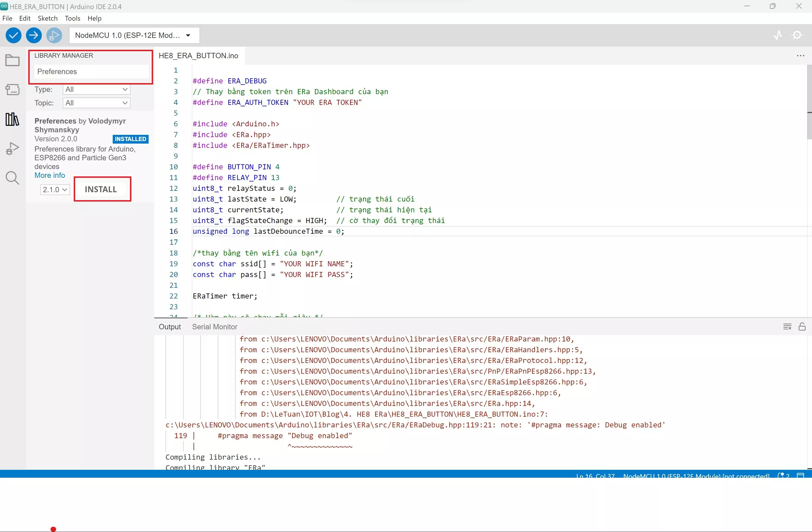Click the INSTALL button for Preferences library
Viewport: 812px width, 532px height.
click(x=101, y=189)
